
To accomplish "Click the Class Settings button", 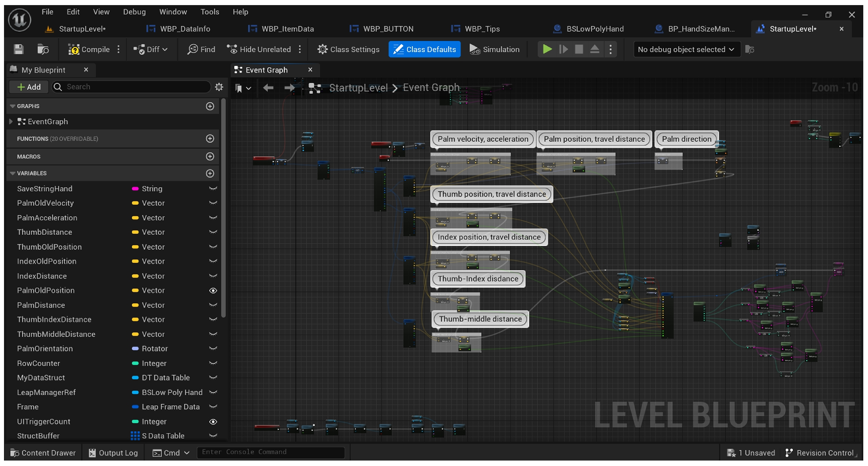I will coord(348,49).
